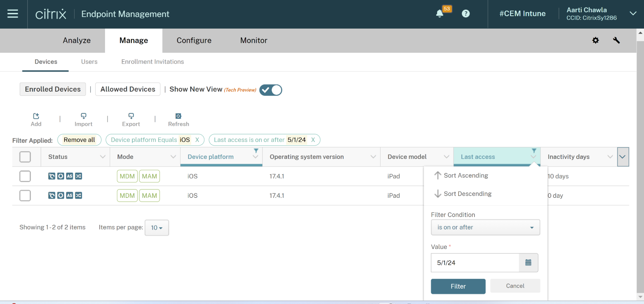Expand the account menu for Aarti Chawla
The image size is (644, 304).
[x=633, y=14]
